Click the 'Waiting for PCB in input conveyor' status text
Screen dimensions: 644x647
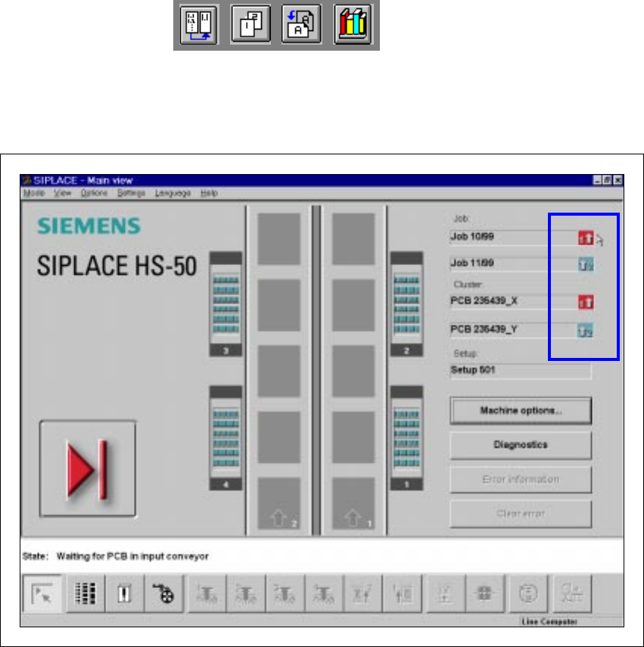133,557
